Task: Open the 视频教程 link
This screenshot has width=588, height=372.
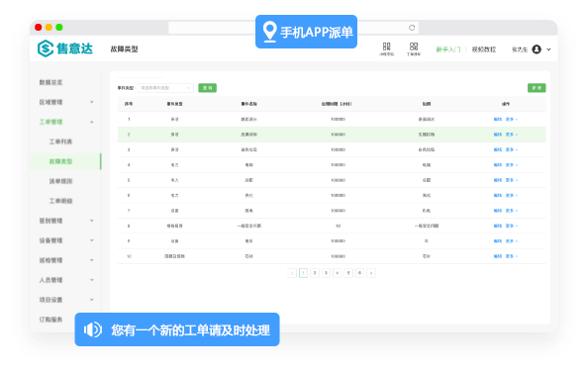Action: point(484,49)
